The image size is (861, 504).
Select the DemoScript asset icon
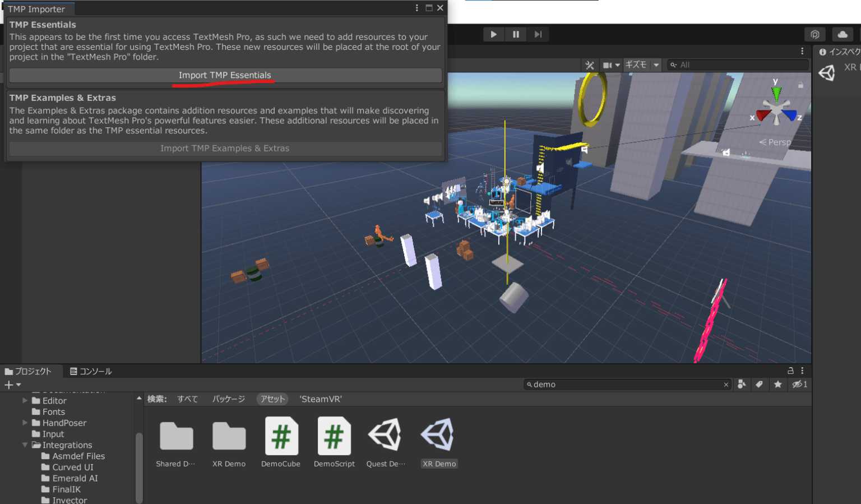pos(334,436)
